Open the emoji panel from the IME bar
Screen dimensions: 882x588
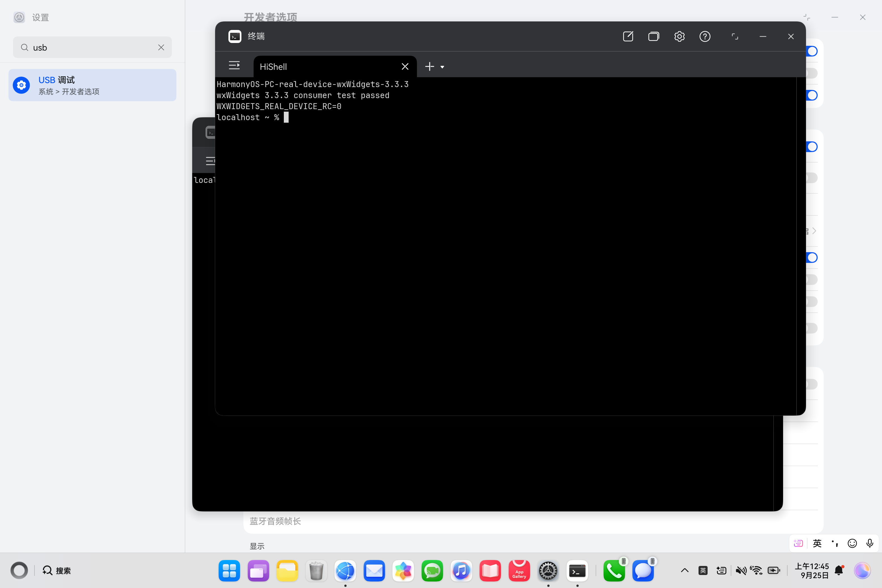[852, 543]
